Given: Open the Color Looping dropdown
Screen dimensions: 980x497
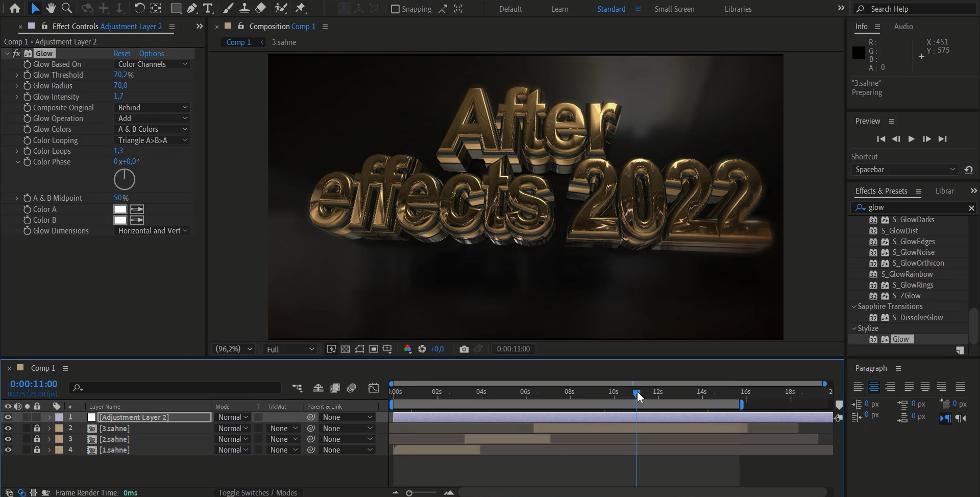Looking at the screenshot, I should (153, 140).
